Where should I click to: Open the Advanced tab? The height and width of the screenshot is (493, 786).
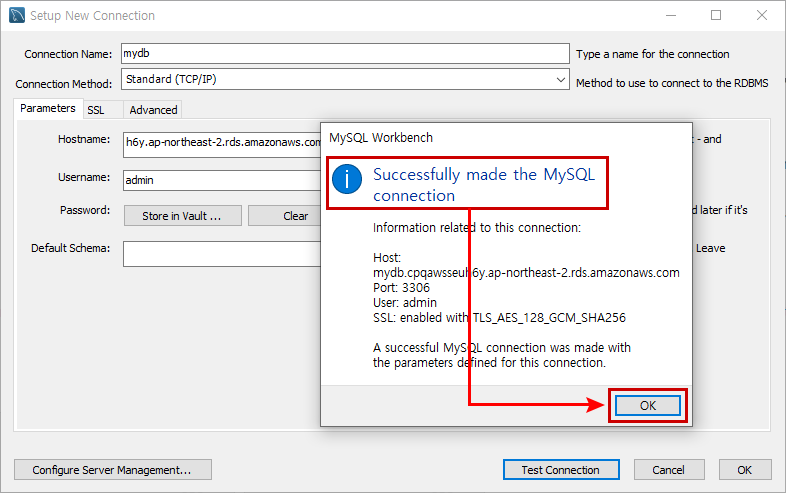coord(153,110)
